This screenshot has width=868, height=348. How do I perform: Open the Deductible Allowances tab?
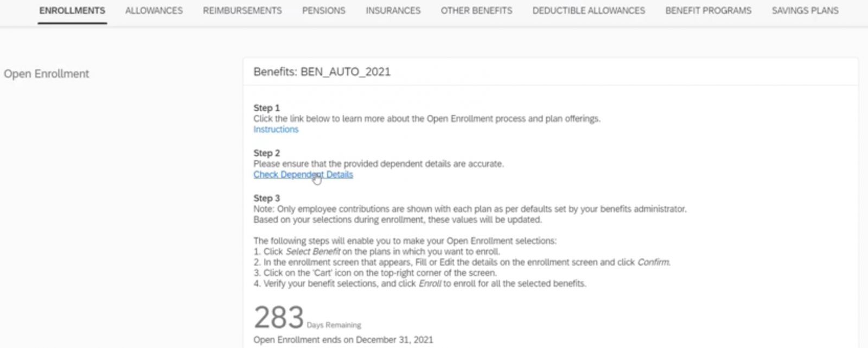[x=589, y=11]
